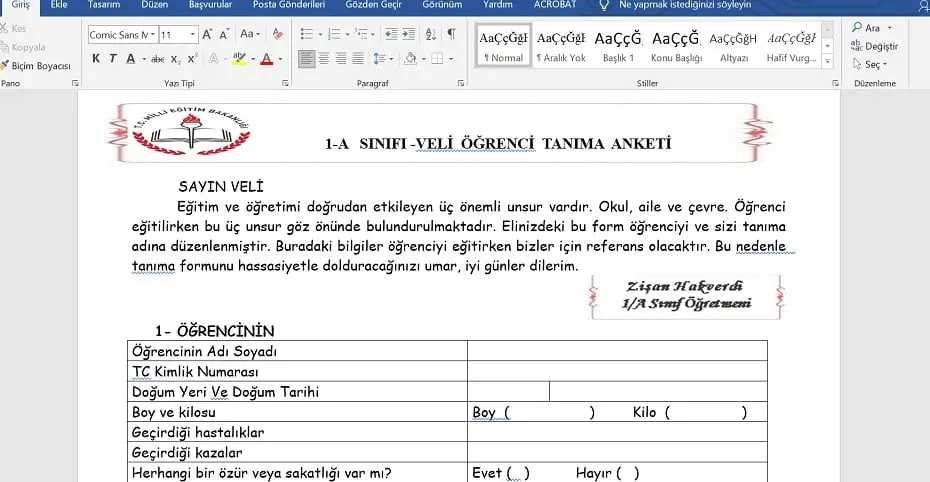Insert a numbered list
Screen dimensions: 930x482
coord(334,34)
